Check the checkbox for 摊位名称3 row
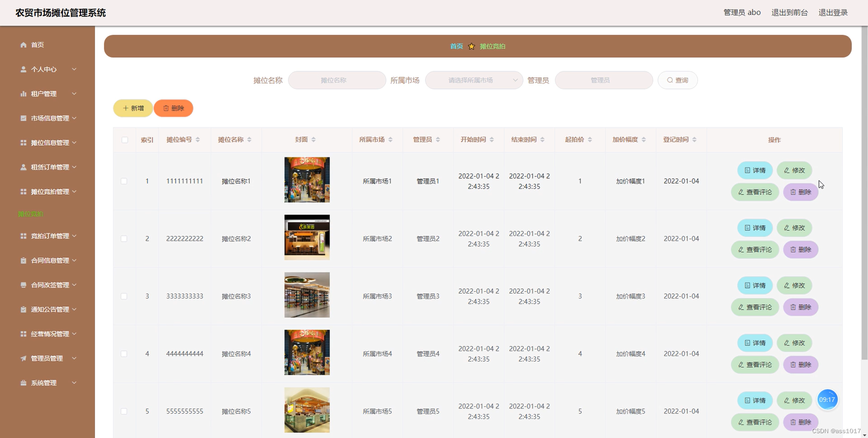Image resolution: width=868 pixels, height=438 pixels. click(124, 296)
